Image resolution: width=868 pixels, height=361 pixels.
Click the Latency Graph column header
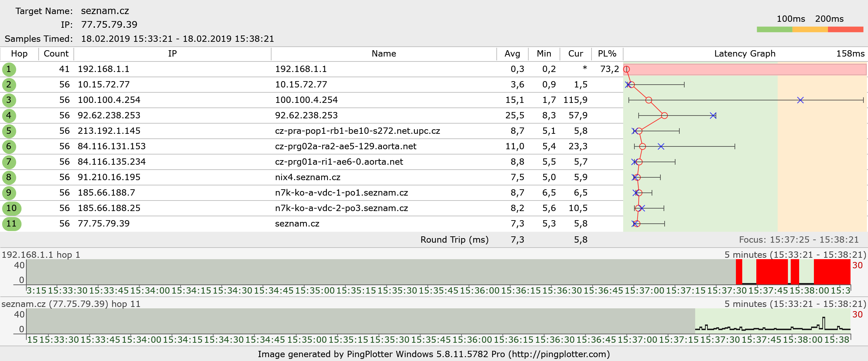point(745,54)
